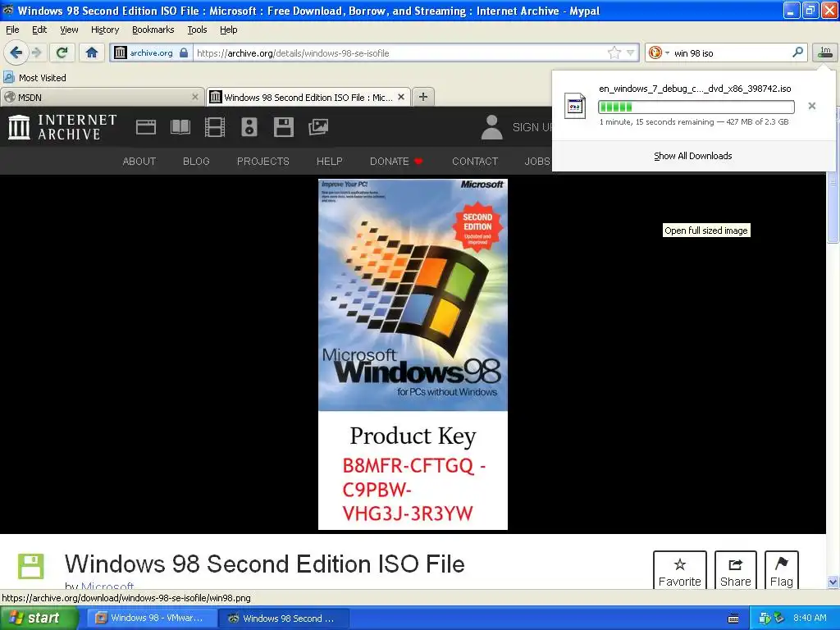Toggle the downloads toolbar button

click(824, 52)
